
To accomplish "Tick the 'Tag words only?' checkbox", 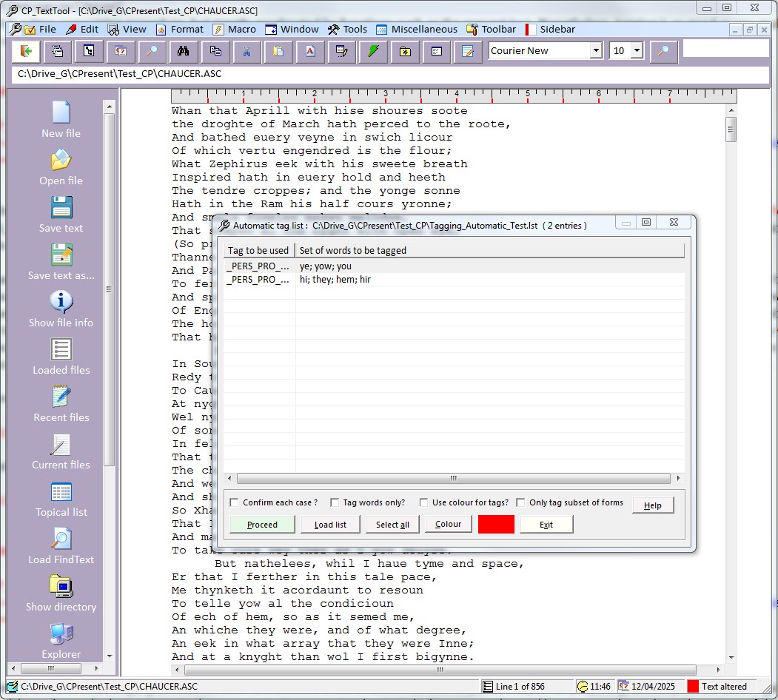I will pos(335,502).
